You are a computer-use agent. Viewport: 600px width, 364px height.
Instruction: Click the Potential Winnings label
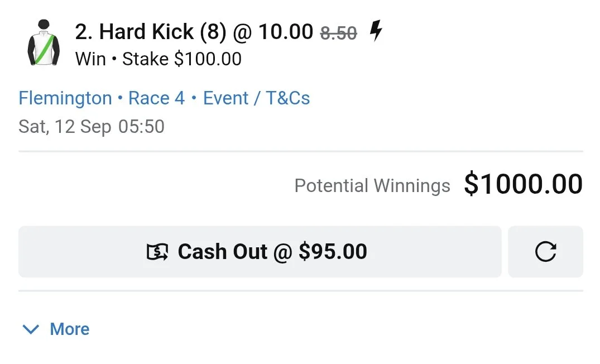coord(372,186)
